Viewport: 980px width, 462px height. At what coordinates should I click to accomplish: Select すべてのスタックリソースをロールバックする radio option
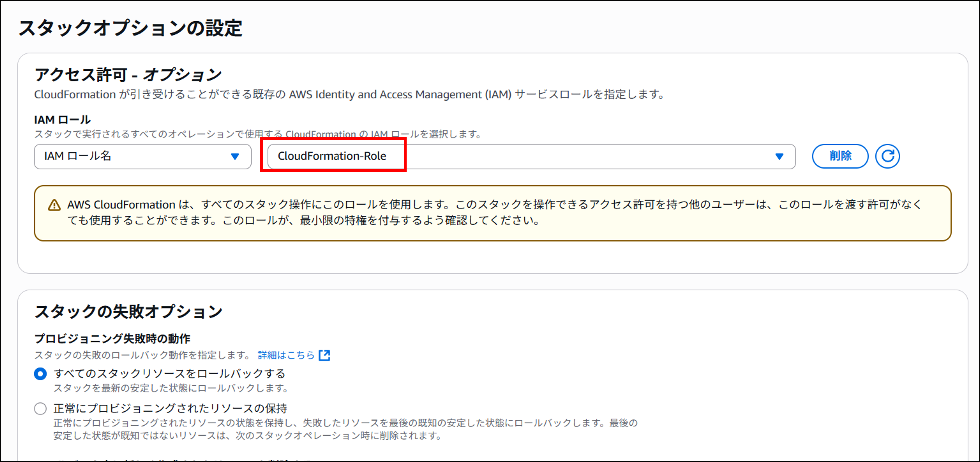[40, 374]
